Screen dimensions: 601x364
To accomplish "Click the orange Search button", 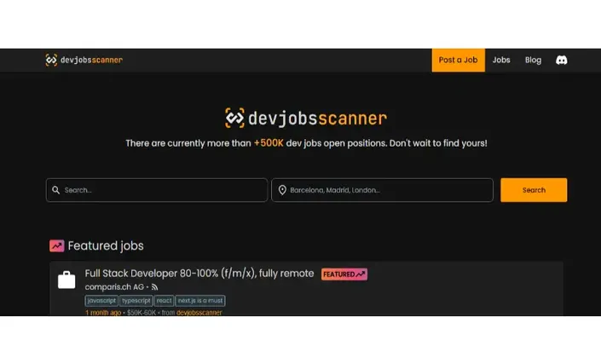I will [x=534, y=190].
